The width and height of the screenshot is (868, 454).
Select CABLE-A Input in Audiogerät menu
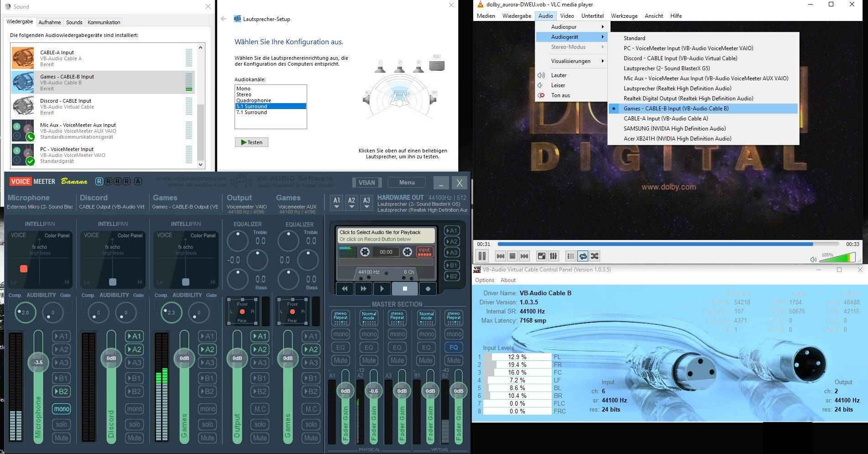(x=665, y=119)
